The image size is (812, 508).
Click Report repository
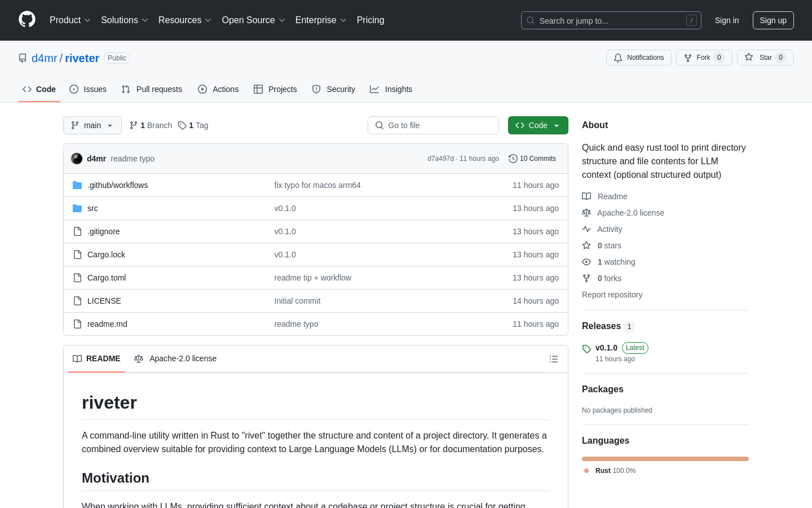point(612,295)
